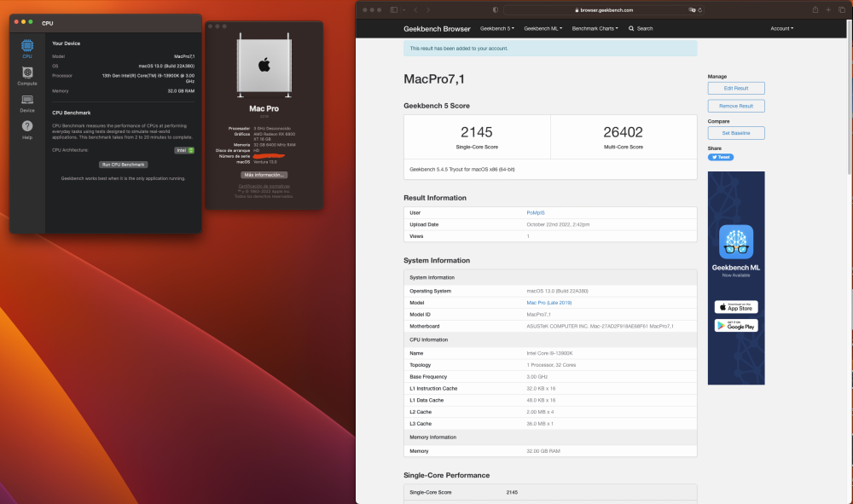Open the PoMpIS user link
The image size is (853, 504).
click(536, 212)
